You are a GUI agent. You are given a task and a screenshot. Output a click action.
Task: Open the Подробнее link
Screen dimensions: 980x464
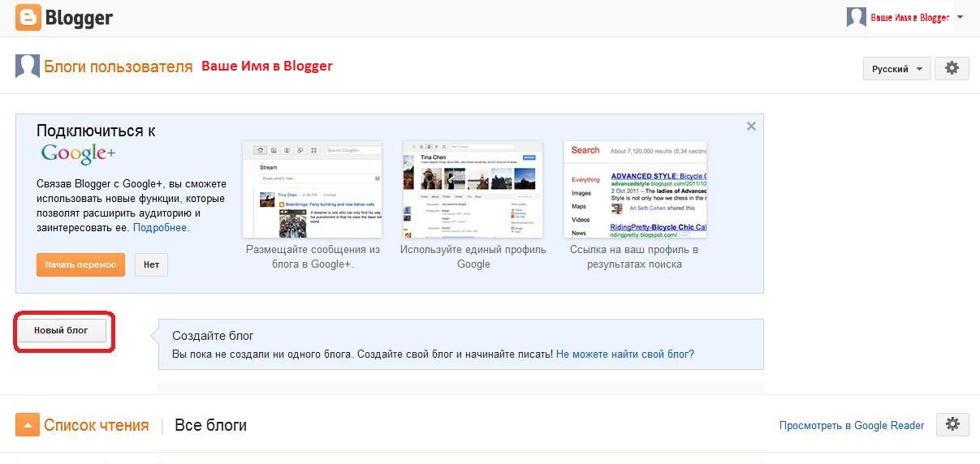(x=161, y=228)
